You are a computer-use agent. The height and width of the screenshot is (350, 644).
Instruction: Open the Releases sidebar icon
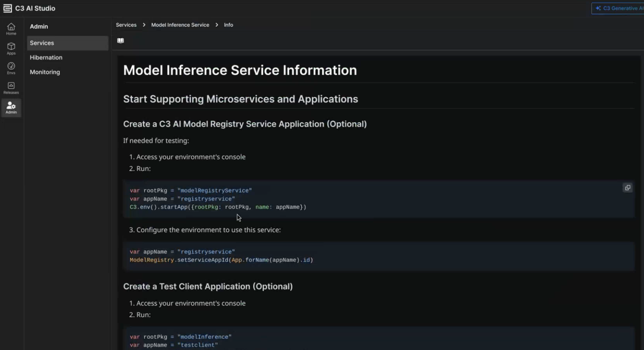(x=11, y=88)
